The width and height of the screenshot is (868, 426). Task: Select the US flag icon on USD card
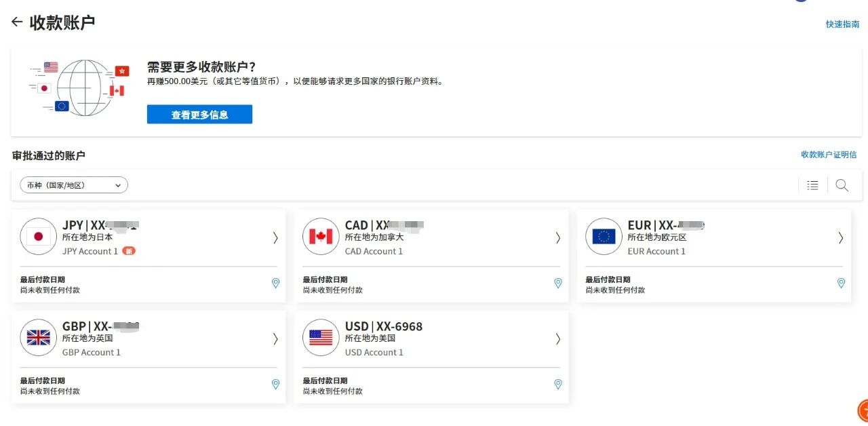[320, 337]
